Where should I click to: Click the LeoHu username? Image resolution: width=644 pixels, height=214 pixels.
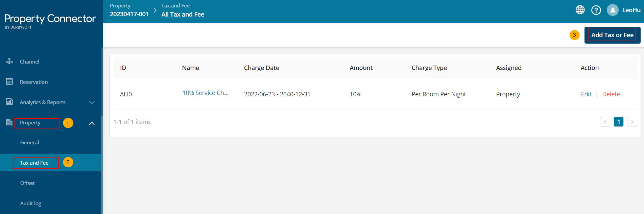[631, 10]
